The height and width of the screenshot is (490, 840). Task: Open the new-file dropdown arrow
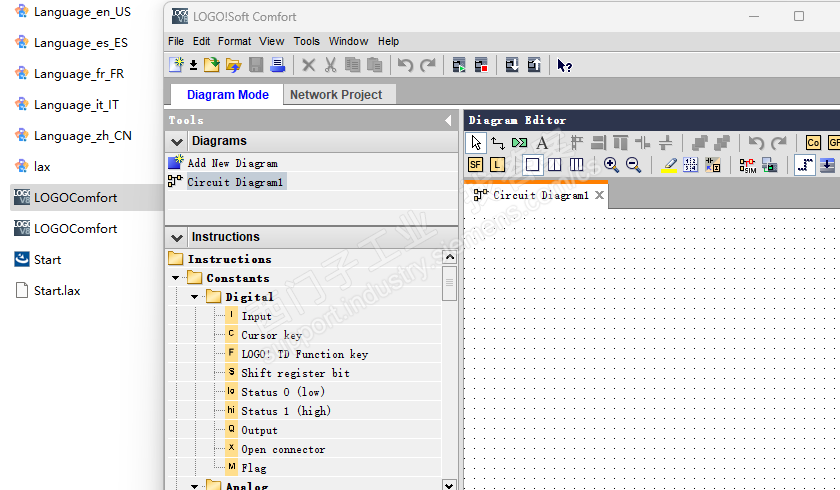pyautogui.click(x=193, y=65)
